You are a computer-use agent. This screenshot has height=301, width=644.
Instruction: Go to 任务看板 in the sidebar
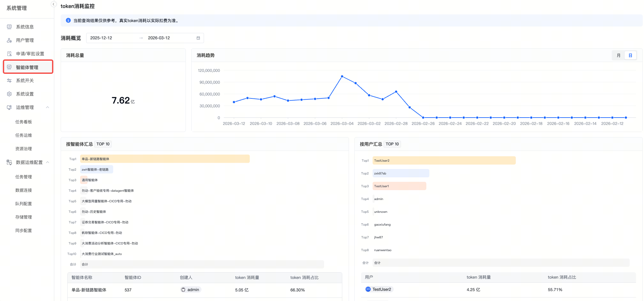point(24,122)
